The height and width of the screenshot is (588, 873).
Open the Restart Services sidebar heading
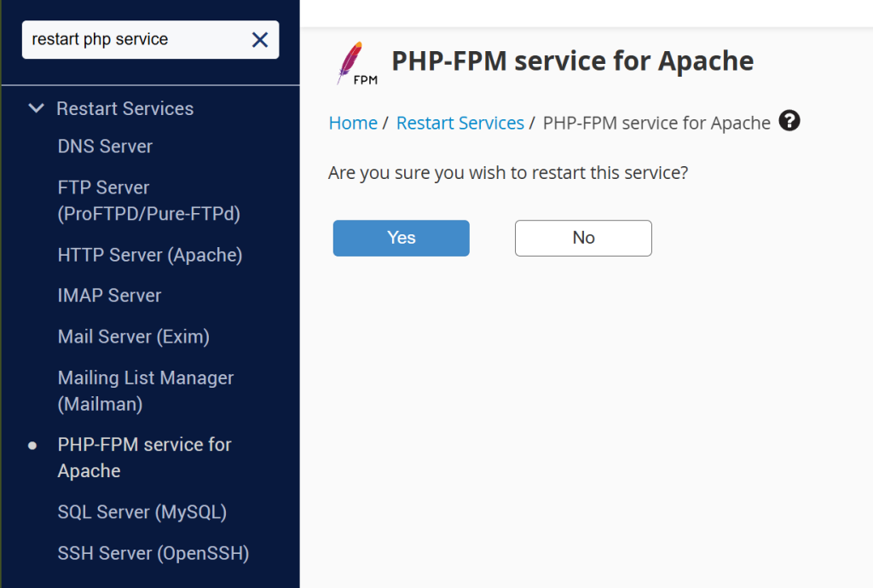click(x=124, y=108)
